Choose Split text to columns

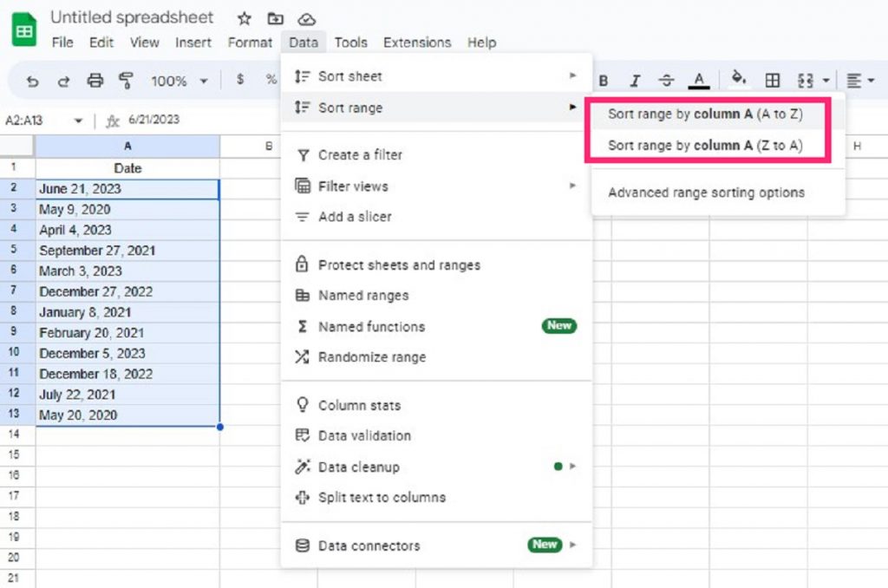point(436,497)
